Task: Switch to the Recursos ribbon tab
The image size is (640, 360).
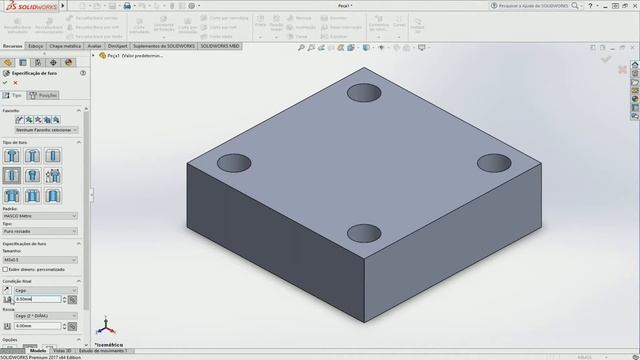Action: click(13, 46)
